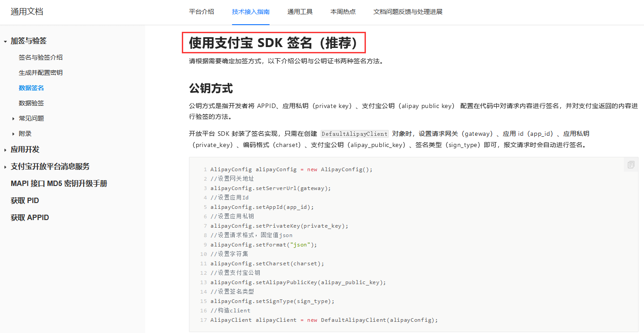Open the 平台介绍 tab

202,12
